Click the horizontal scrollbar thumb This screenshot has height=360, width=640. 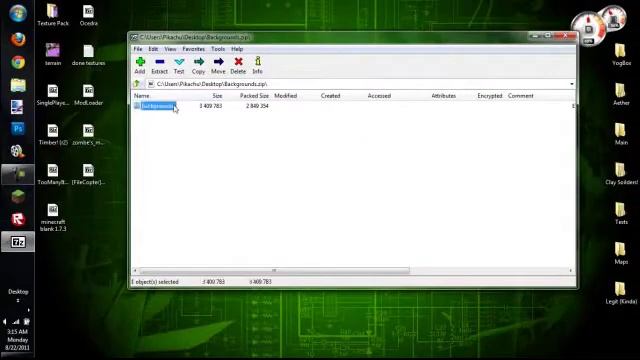pyautogui.click(x=274, y=271)
